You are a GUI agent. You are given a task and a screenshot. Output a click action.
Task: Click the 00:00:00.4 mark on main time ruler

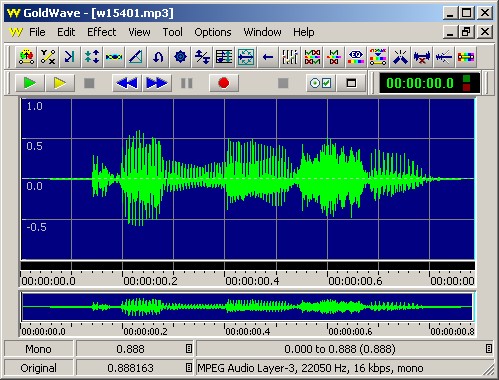tap(252, 281)
